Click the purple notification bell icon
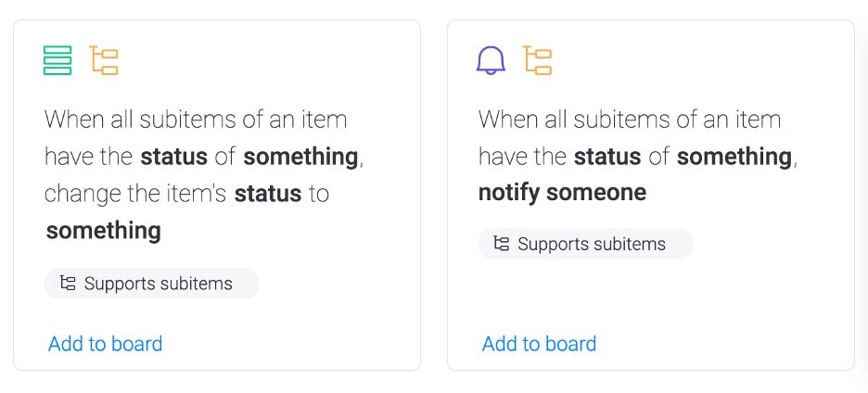 (x=491, y=60)
